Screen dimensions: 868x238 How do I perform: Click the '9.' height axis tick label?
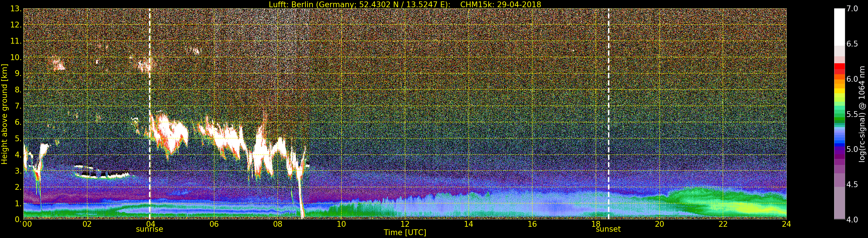coord(18,73)
